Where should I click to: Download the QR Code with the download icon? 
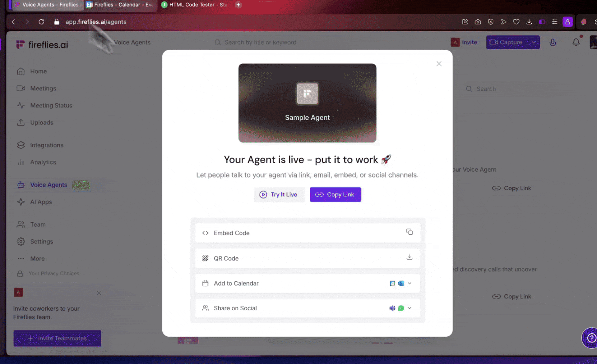(409, 257)
